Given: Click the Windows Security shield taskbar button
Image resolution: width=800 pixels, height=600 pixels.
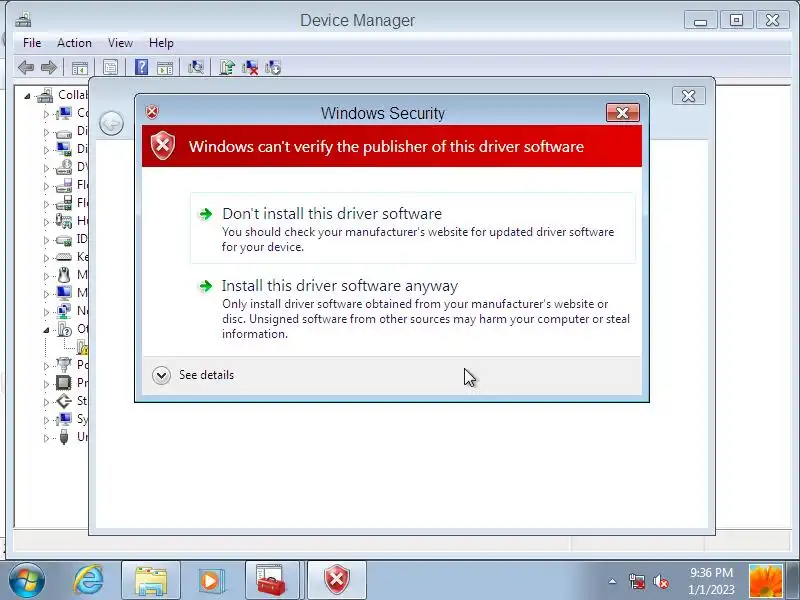Looking at the screenshot, I should 337,581.
